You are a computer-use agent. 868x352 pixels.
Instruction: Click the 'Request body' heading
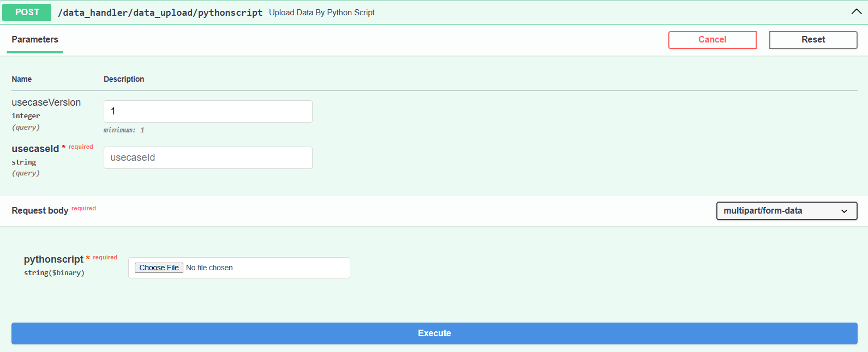[40, 211]
